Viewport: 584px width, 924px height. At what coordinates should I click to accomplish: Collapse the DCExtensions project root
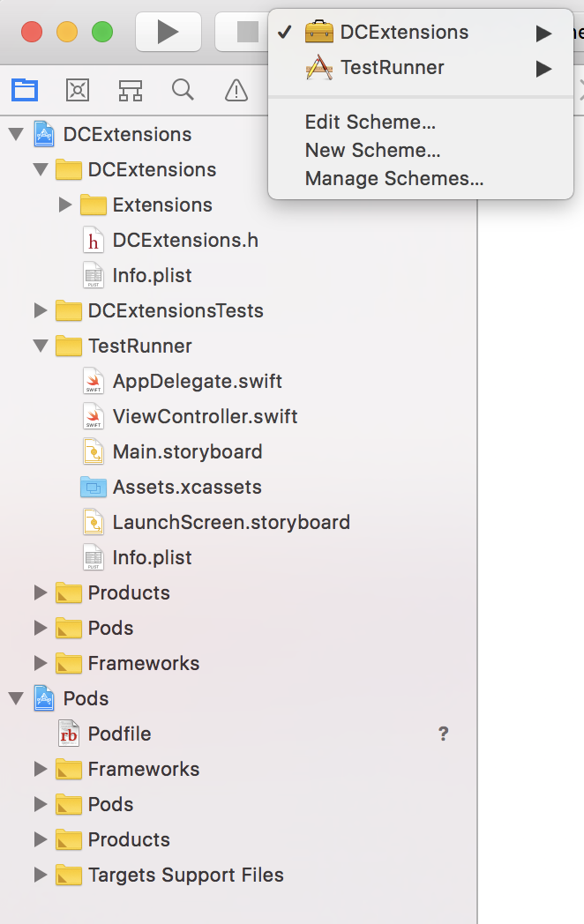click(17, 134)
